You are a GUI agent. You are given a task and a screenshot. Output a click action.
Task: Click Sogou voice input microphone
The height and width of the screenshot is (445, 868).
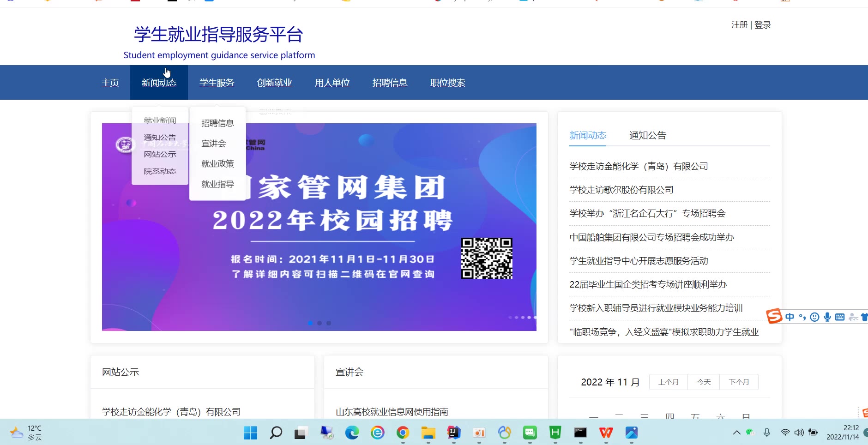[x=827, y=317]
